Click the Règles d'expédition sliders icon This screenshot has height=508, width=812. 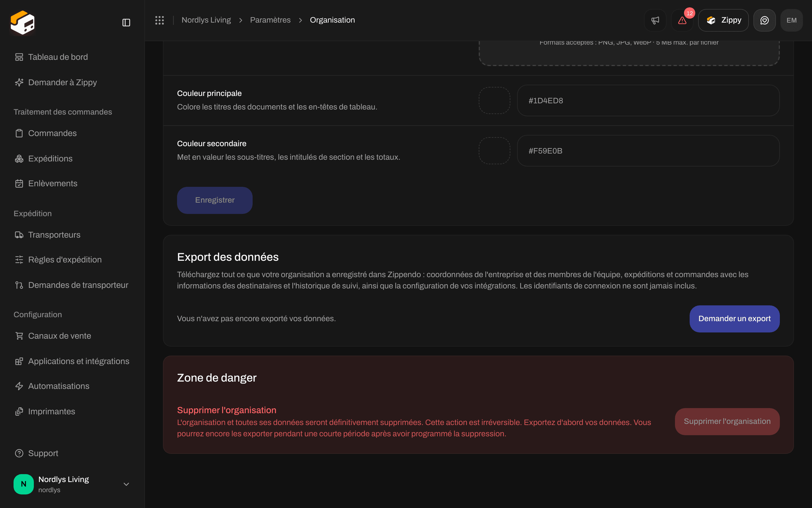19,260
